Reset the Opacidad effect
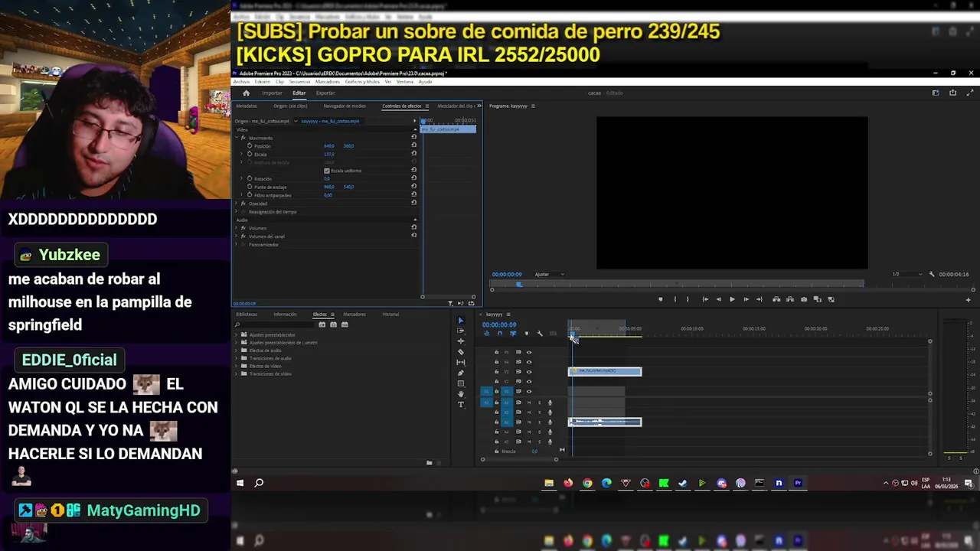 pos(414,203)
